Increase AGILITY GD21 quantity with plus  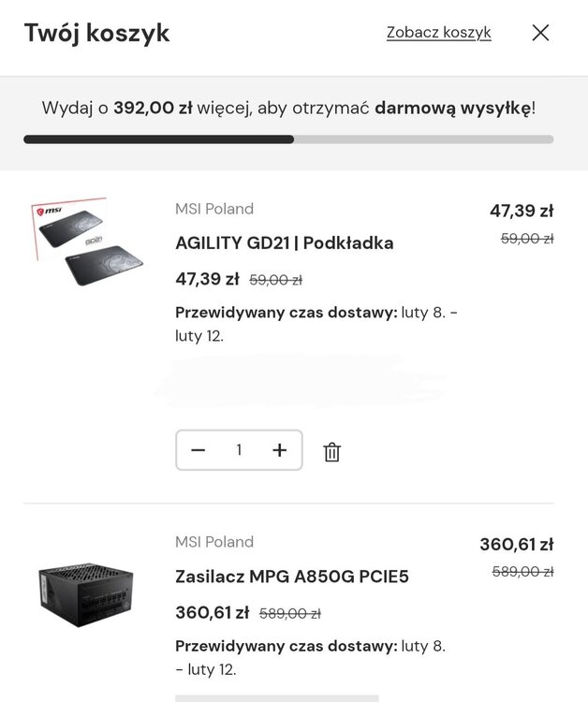pos(279,450)
